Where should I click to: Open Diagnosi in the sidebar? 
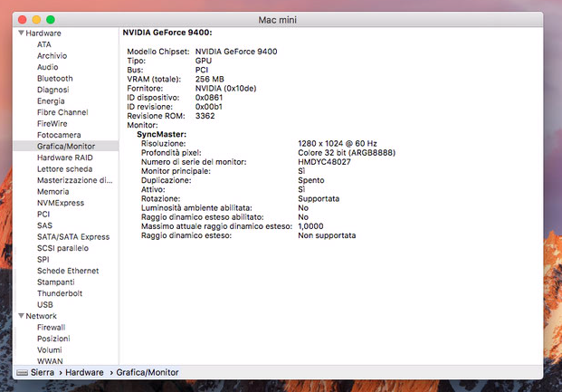pos(53,90)
